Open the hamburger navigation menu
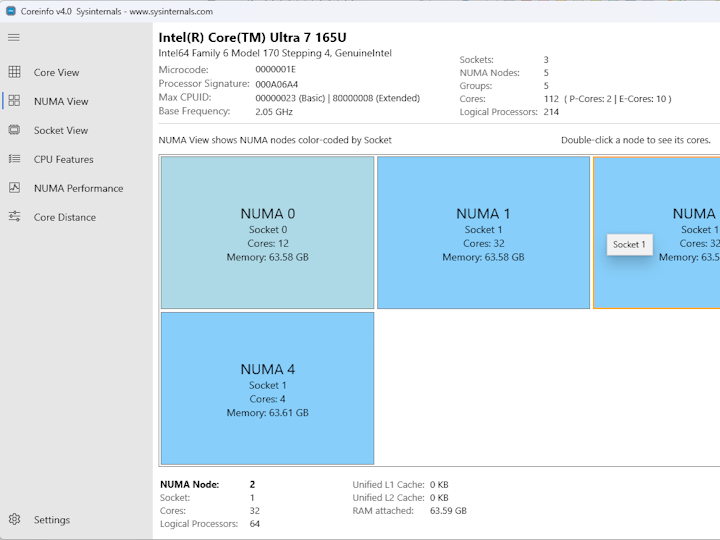The image size is (720, 540). coord(14,38)
